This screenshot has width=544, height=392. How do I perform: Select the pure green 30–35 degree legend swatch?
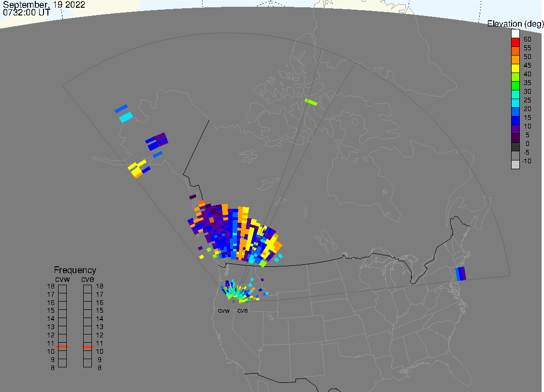515,86
